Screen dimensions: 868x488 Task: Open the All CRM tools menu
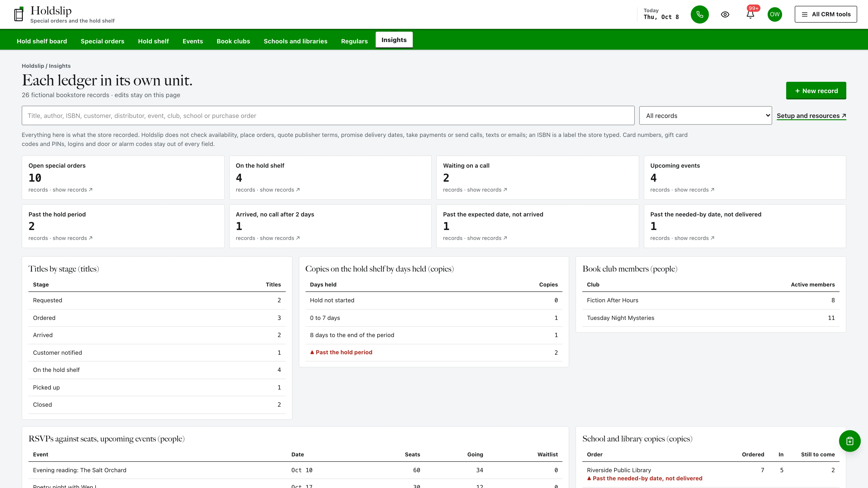[x=826, y=14]
